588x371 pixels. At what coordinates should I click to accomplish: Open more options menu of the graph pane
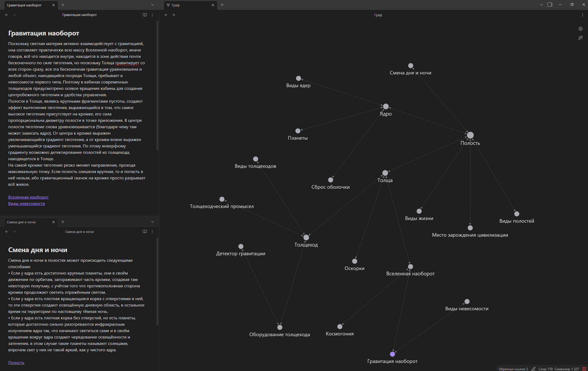point(582,15)
